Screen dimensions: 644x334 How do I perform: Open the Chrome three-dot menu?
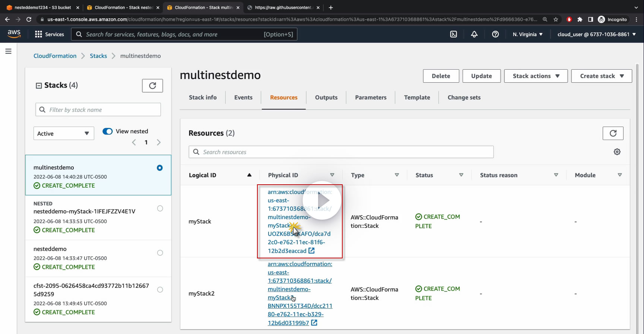pos(637,19)
